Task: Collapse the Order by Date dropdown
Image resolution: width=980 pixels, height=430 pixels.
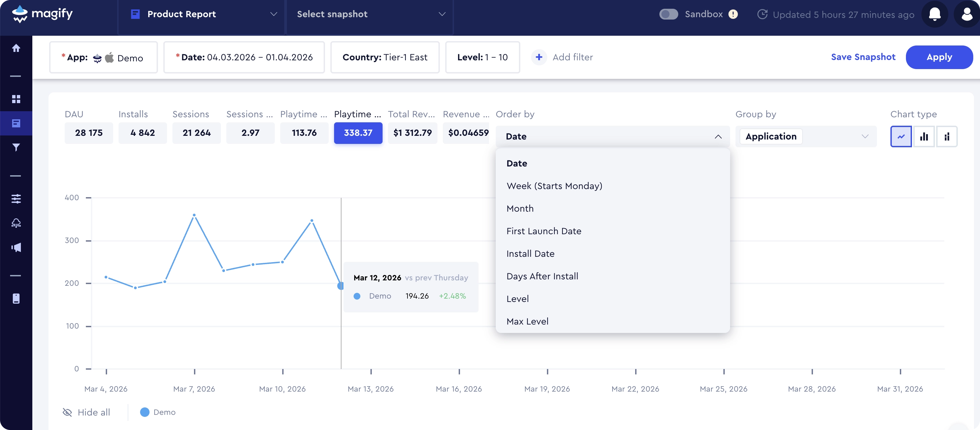Action: point(613,136)
